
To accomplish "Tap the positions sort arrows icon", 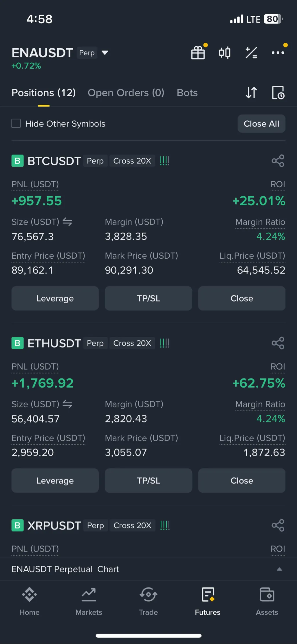I will click(x=251, y=93).
